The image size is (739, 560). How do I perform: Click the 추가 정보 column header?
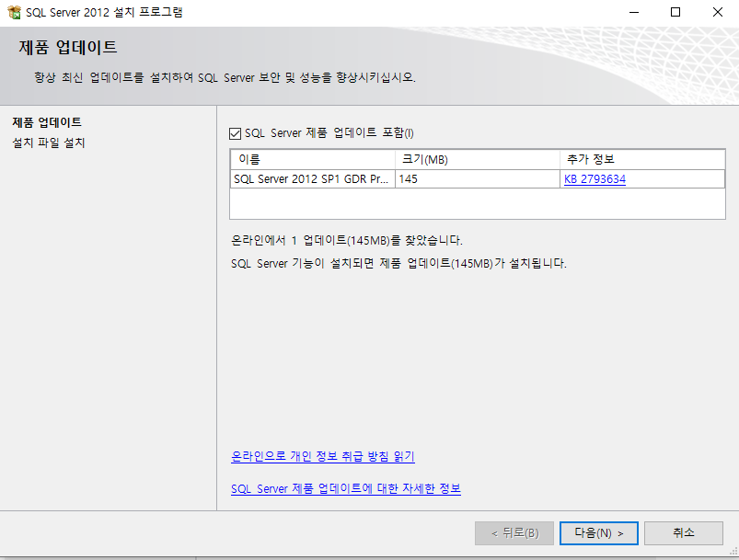642,160
